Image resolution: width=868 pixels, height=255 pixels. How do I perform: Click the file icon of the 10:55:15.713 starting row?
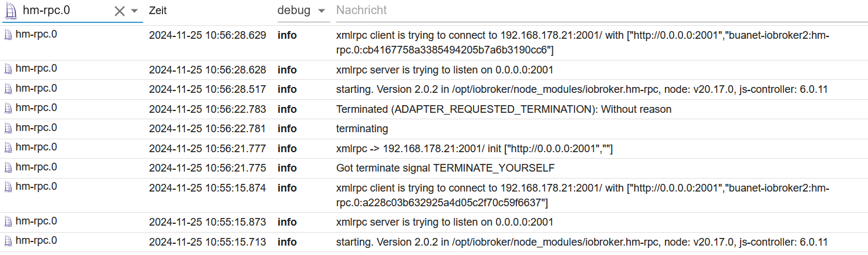[8, 241]
